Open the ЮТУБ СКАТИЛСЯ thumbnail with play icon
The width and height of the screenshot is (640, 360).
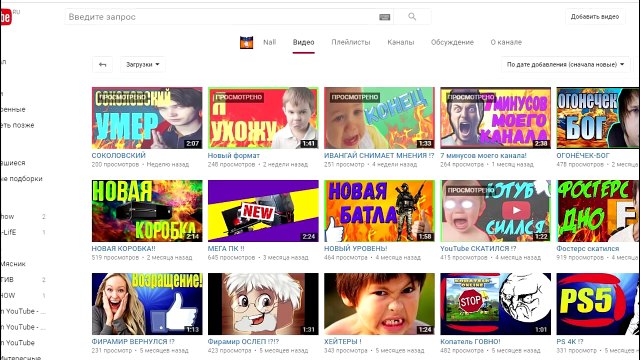coord(496,211)
